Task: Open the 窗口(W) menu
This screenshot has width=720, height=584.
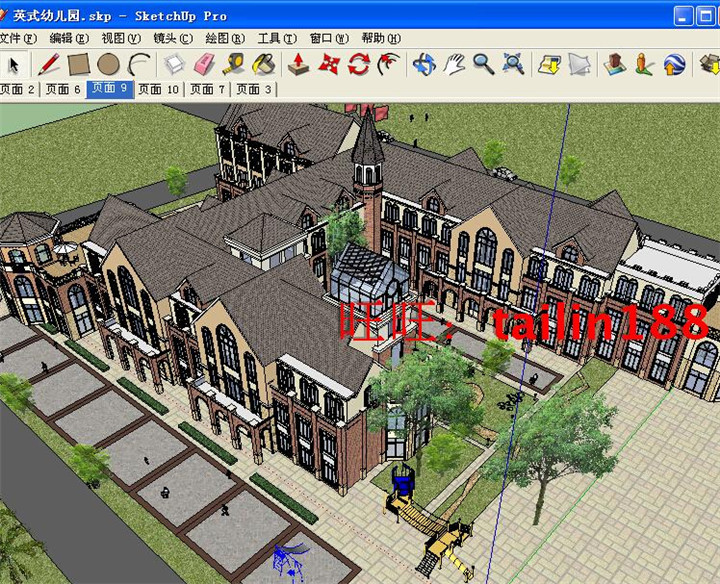Action: click(x=329, y=39)
